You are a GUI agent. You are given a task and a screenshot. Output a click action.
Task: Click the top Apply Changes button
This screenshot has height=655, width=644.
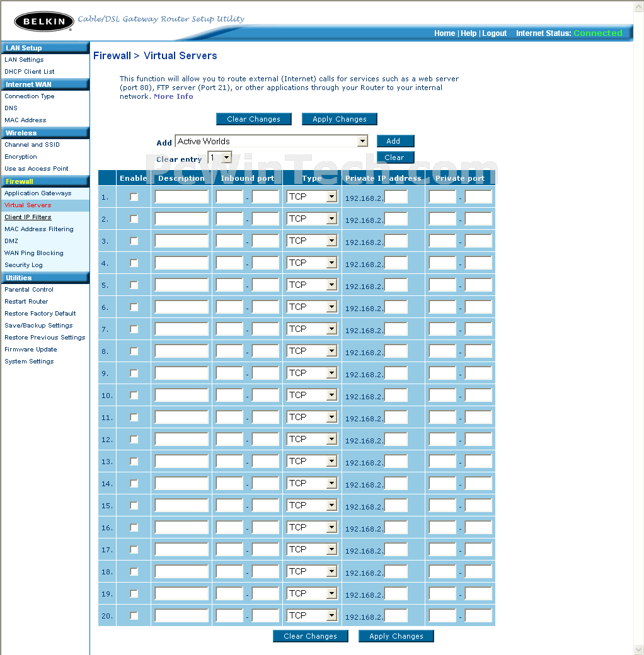coord(340,119)
